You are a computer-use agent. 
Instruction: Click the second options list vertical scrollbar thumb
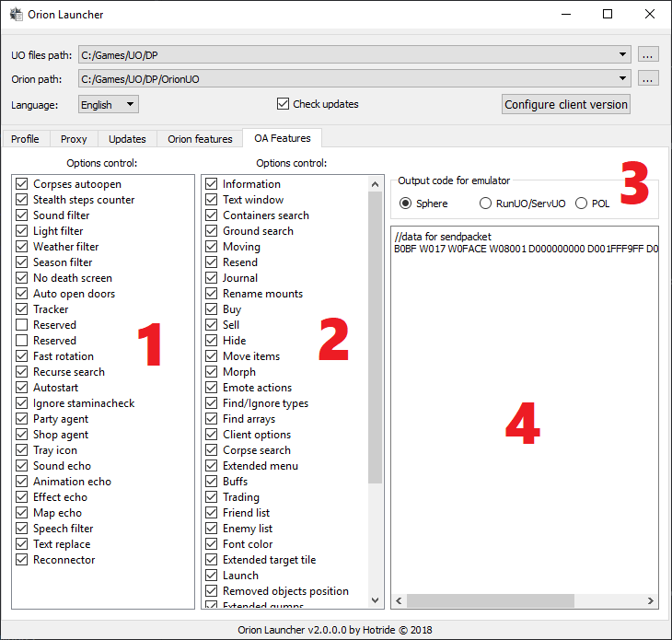tap(375, 337)
